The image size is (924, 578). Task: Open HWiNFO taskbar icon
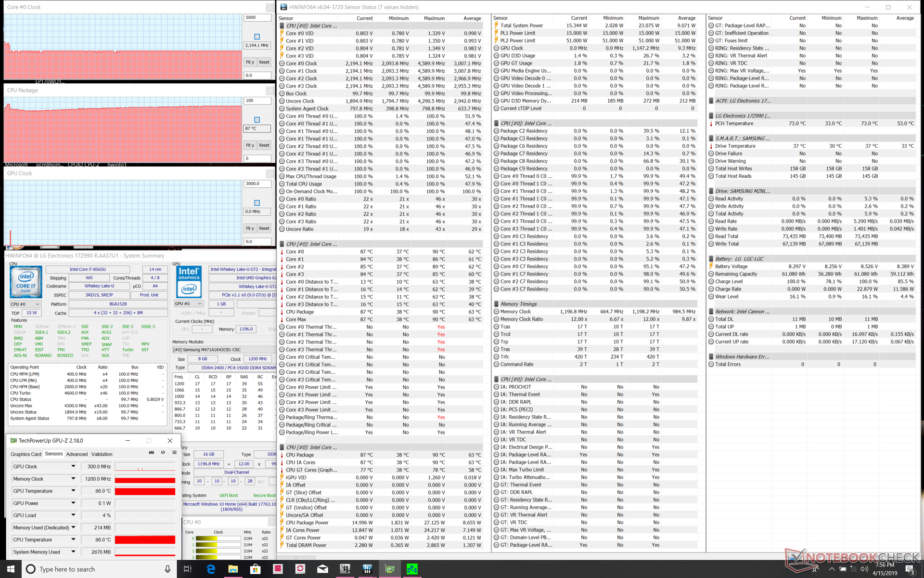click(x=367, y=569)
